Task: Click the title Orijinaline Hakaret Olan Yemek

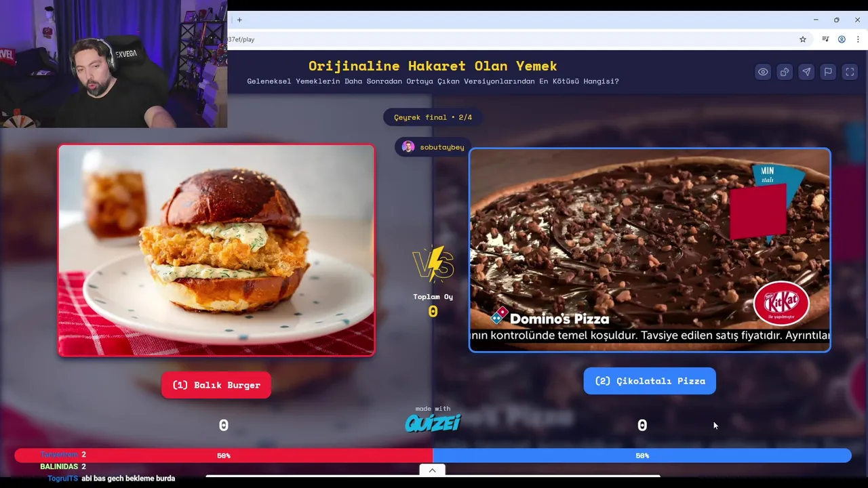Action: 433,66
